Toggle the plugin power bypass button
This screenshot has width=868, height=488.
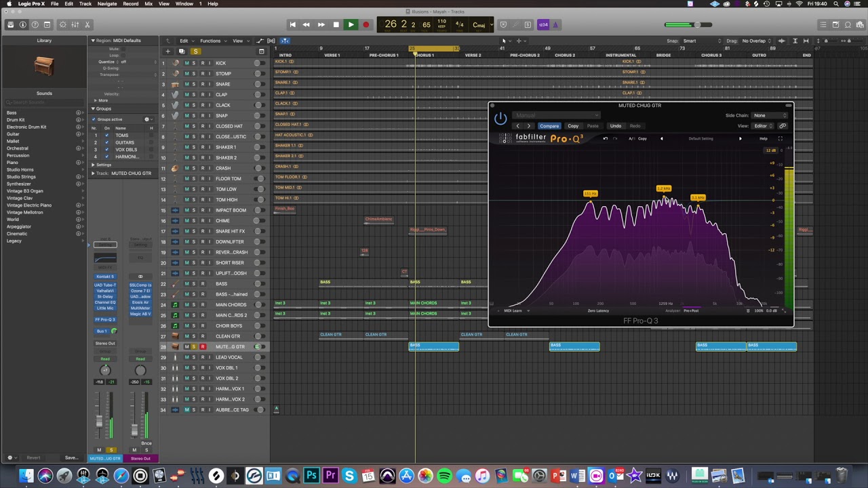pos(500,119)
